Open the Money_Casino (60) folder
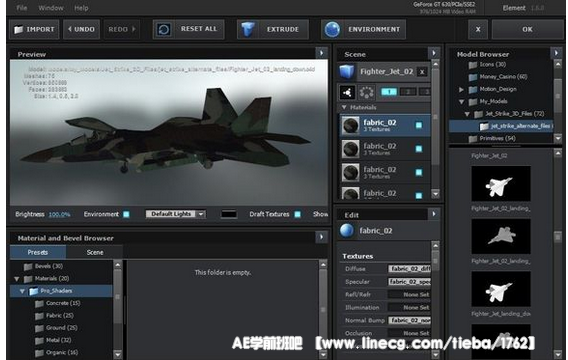 coord(498,77)
